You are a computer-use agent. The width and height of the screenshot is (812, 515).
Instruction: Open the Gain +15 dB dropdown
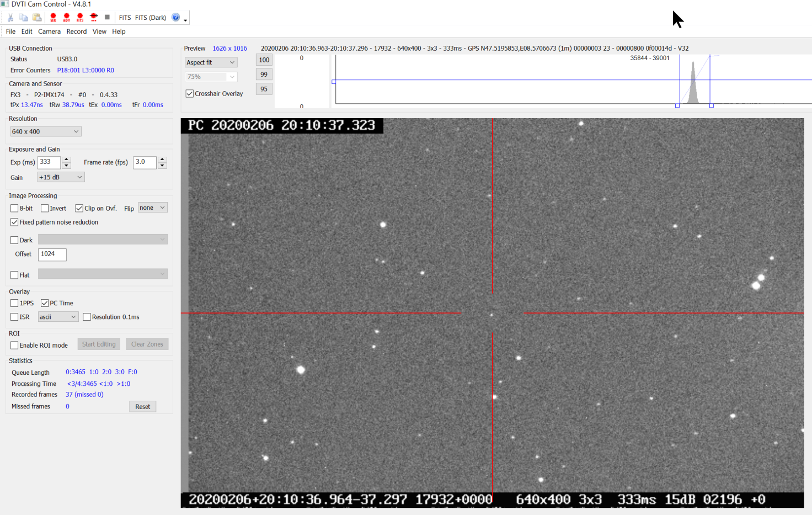pos(61,177)
